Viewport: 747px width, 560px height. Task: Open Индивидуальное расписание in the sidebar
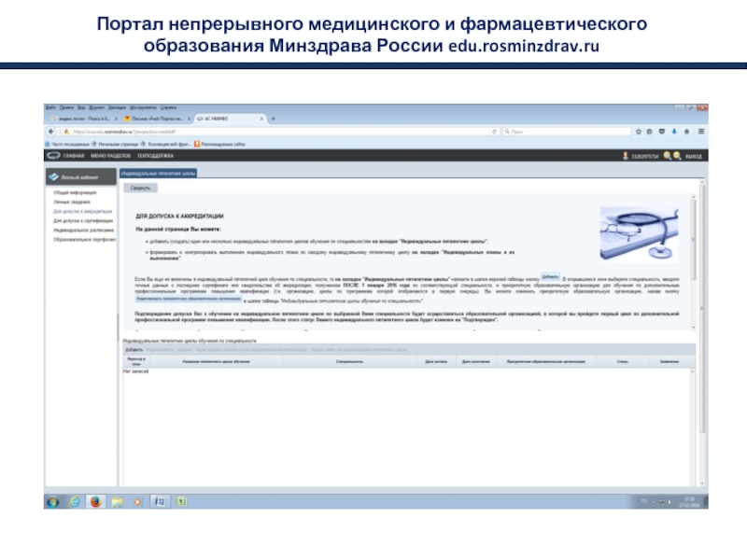click(x=83, y=230)
